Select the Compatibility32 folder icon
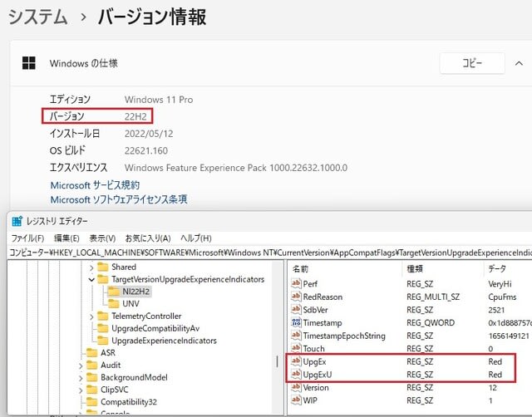This screenshot has width=532, height=417. click(x=92, y=402)
